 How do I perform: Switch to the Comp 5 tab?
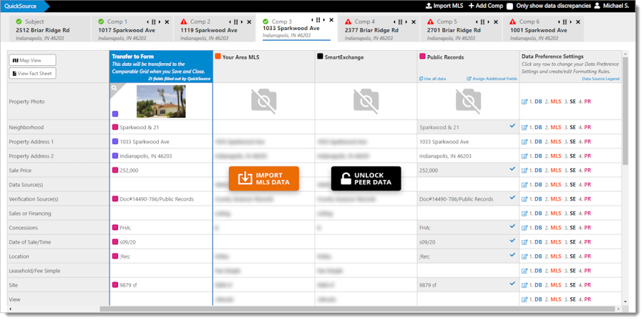coord(460,29)
